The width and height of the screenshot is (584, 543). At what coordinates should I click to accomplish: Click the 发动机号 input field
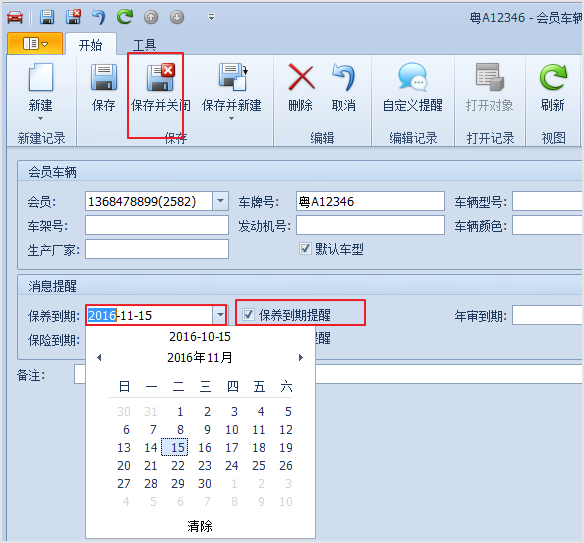coord(370,225)
